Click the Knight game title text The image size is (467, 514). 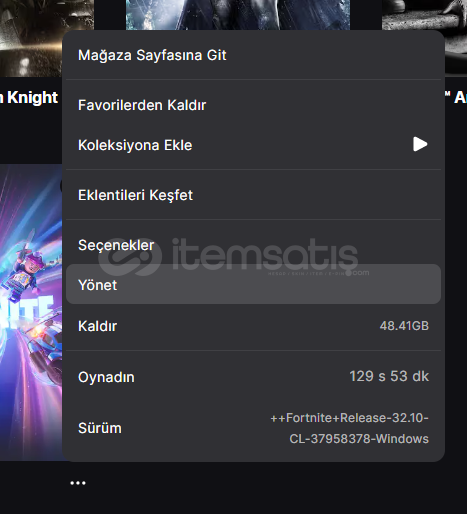click(x=29, y=97)
